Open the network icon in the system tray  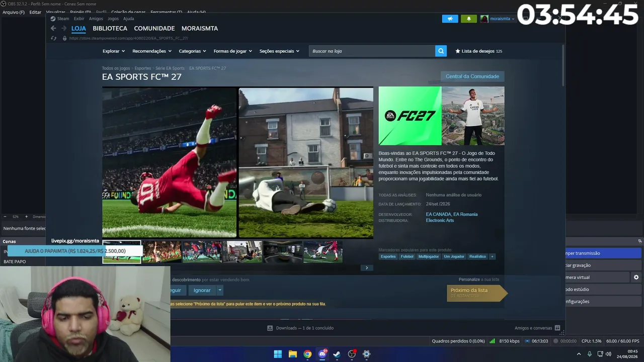pyautogui.click(x=600, y=354)
